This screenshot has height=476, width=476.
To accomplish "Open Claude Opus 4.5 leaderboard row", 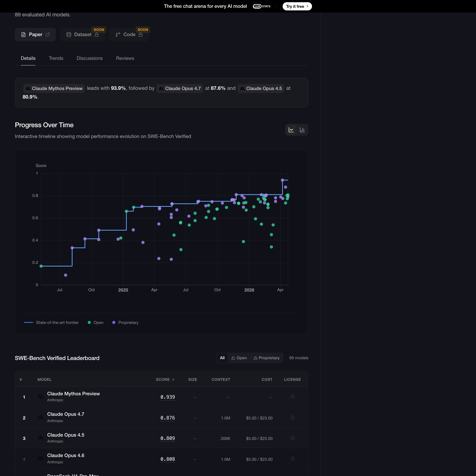I will (x=162, y=438).
